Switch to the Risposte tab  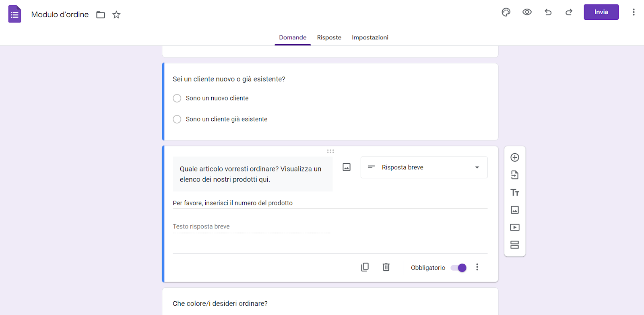point(329,37)
